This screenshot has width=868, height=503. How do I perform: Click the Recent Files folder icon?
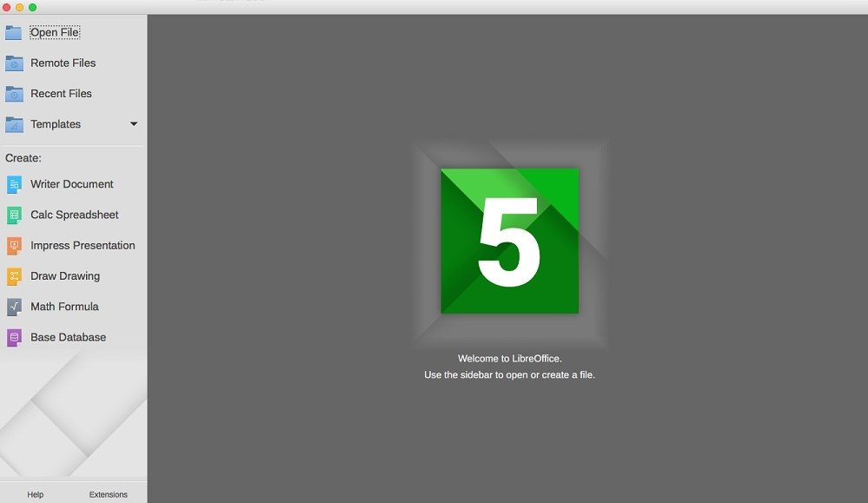pyautogui.click(x=14, y=94)
